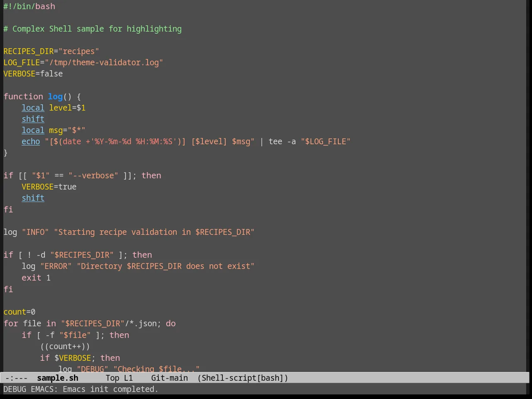Click the 'exit 1' line
The image size is (532, 399).
[36, 278]
